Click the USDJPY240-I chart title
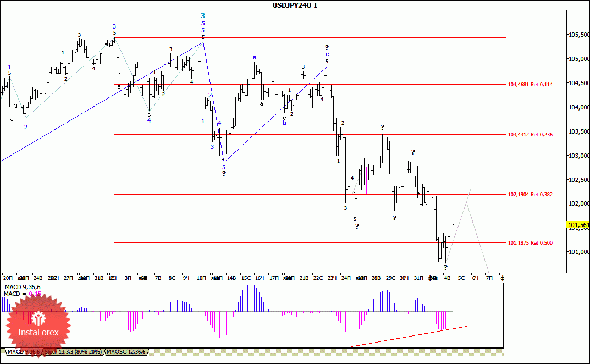The image size is (590, 364). point(295,5)
